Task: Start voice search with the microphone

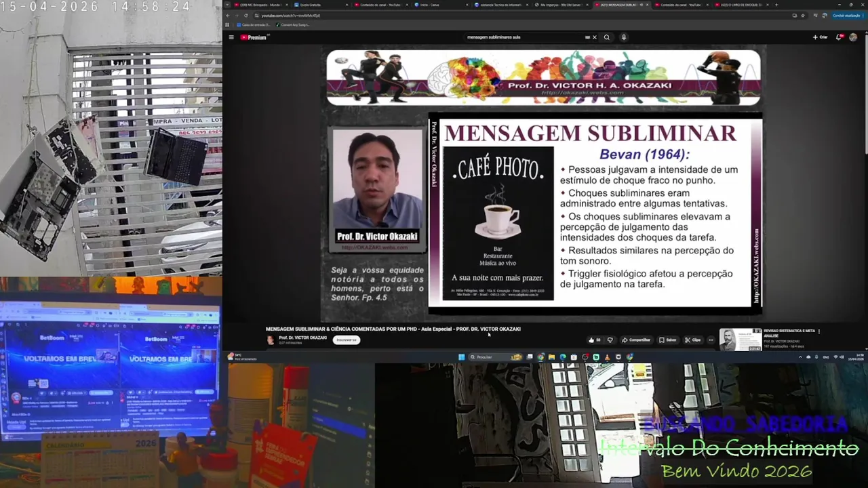Action: click(x=624, y=37)
